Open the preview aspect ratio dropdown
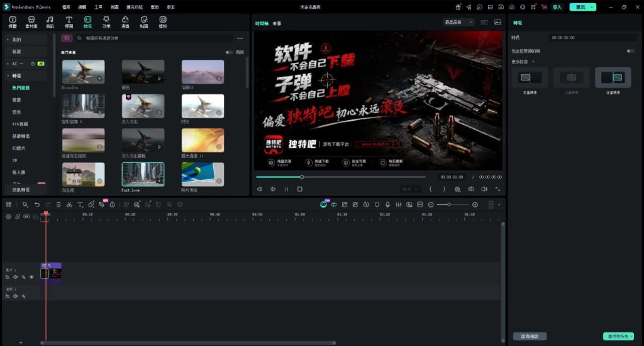 (x=410, y=189)
